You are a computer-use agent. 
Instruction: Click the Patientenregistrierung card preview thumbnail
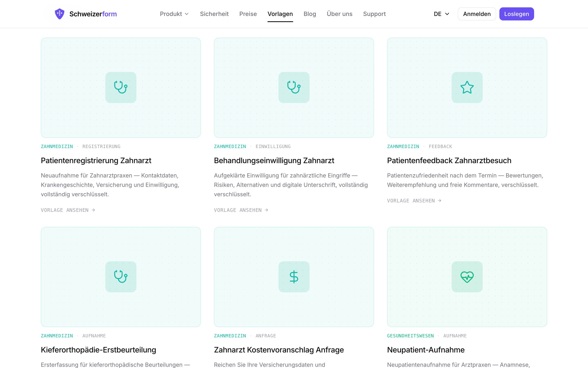point(121,88)
